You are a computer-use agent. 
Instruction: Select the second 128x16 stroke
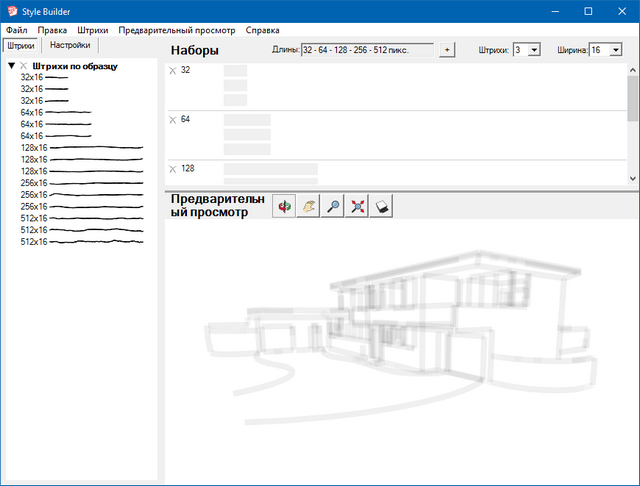pyautogui.click(x=82, y=160)
